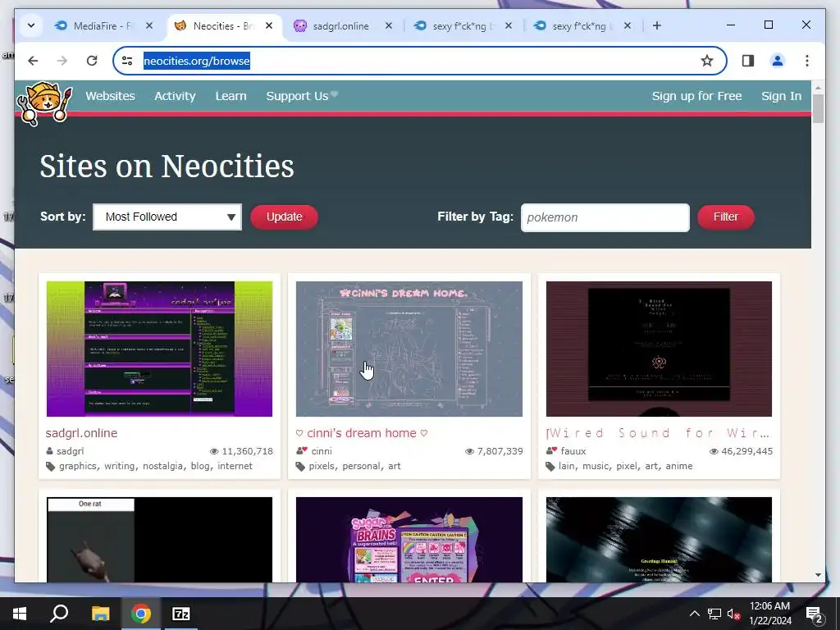Close the sadgrl.online tab
The image size is (840, 630).
point(389,25)
